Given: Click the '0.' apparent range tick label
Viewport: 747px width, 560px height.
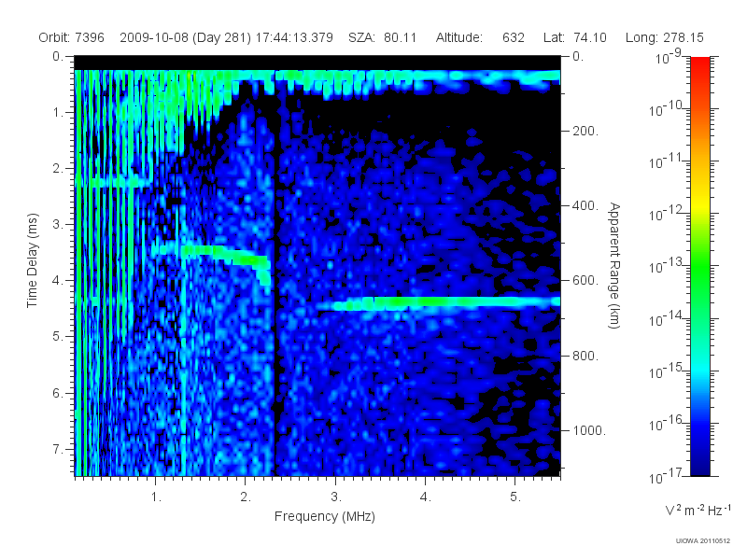Looking at the screenshot, I should click(x=578, y=57).
